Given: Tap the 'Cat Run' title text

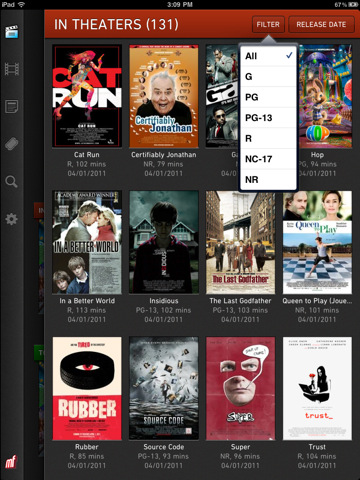Looking at the screenshot, I should [87, 155].
